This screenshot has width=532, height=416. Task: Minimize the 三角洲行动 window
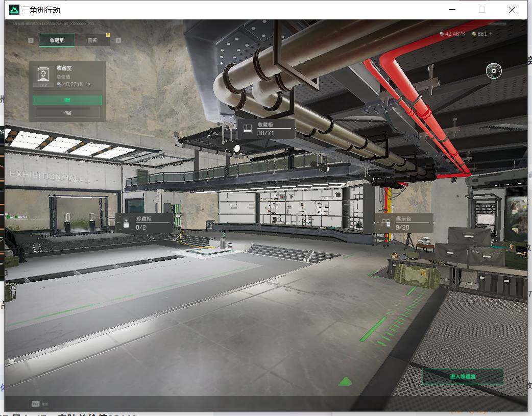[452, 10]
